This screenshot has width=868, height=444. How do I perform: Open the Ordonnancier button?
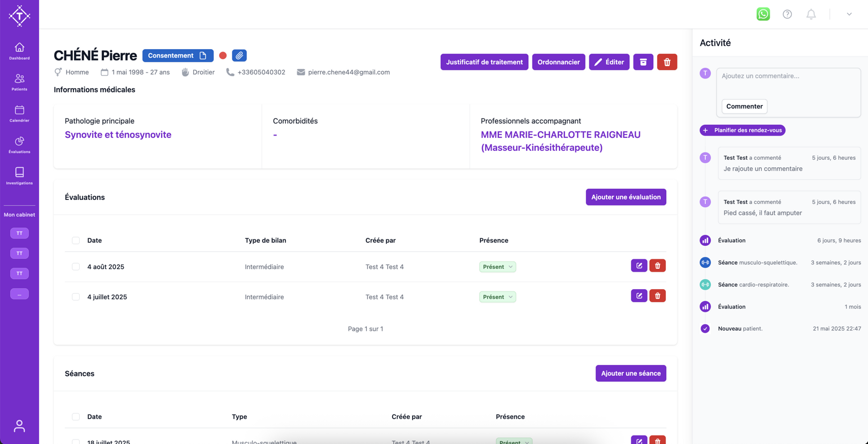tap(558, 62)
